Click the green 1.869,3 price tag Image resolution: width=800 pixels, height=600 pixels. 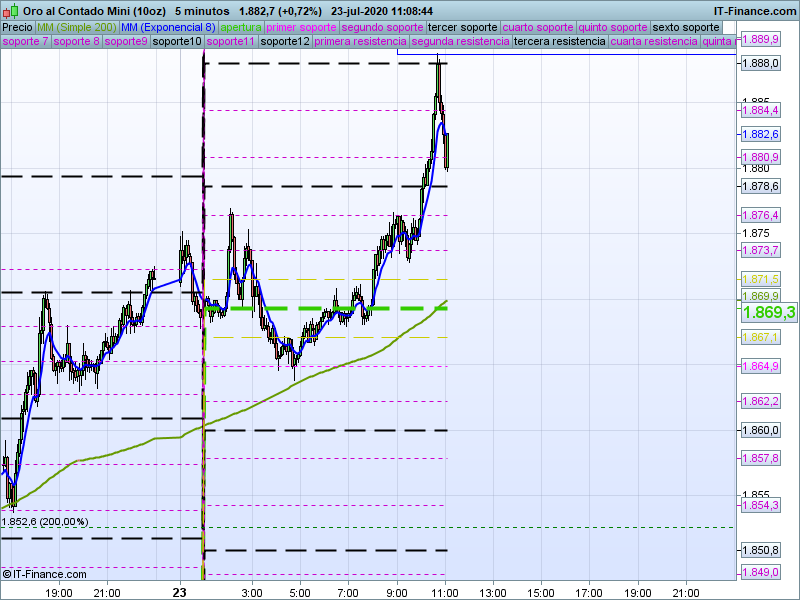tap(769, 313)
